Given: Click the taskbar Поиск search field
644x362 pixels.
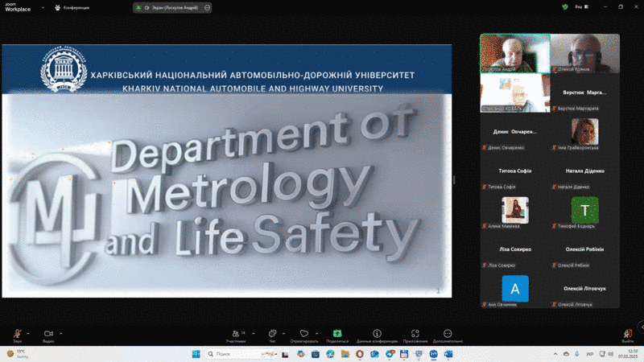Looking at the screenshot, I should tap(241, 354).
